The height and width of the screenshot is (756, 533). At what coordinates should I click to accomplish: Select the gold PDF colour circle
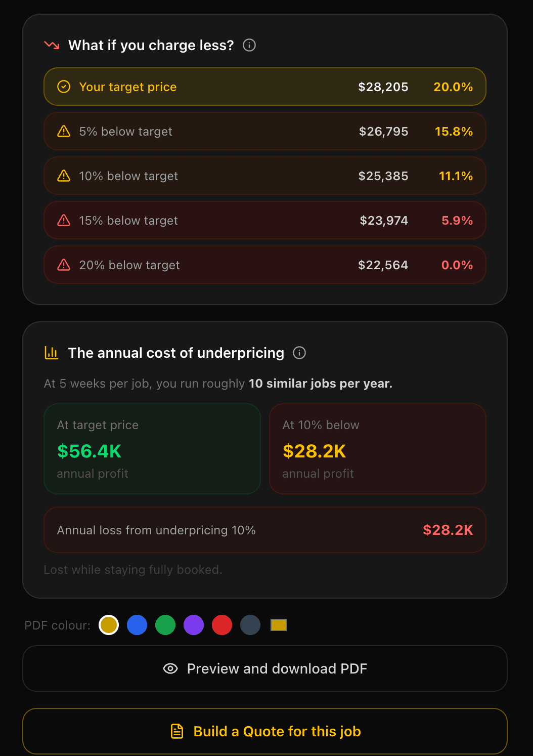[109, 625]
